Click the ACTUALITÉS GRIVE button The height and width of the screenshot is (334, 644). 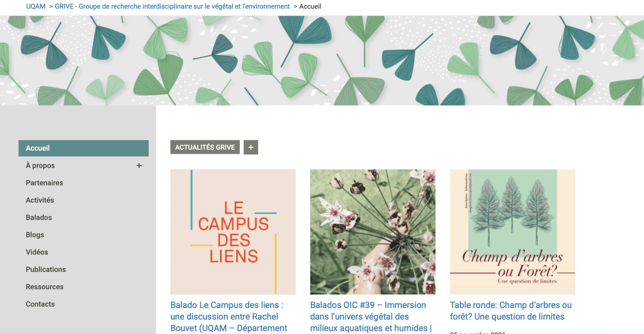point(205,147)
